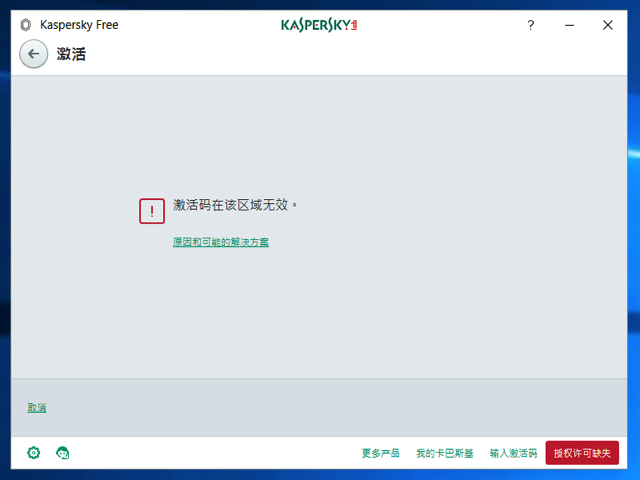Click the red 授权许可缺失 button

[582, 453]
